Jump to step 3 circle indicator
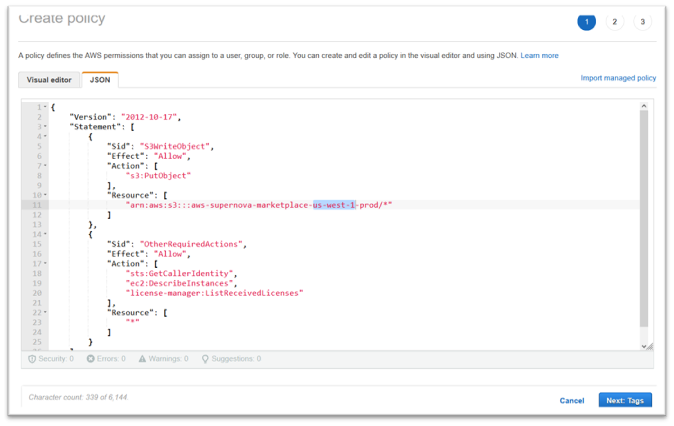 click(x=642, y=22)
